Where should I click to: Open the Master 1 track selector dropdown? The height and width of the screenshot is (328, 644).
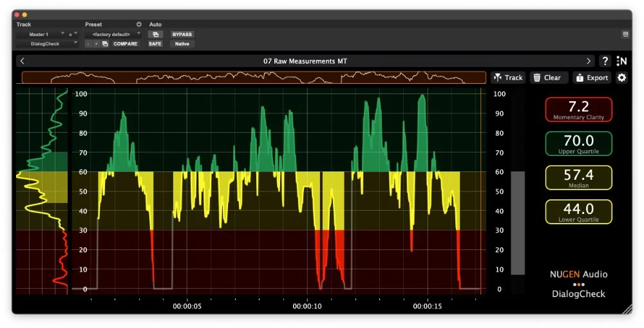41,34
